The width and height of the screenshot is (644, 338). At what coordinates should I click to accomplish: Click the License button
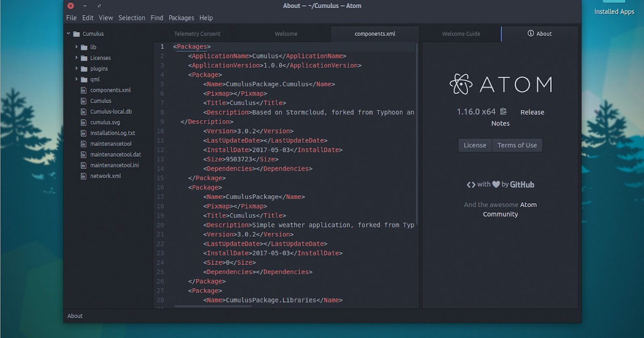(x=474, y=145)
